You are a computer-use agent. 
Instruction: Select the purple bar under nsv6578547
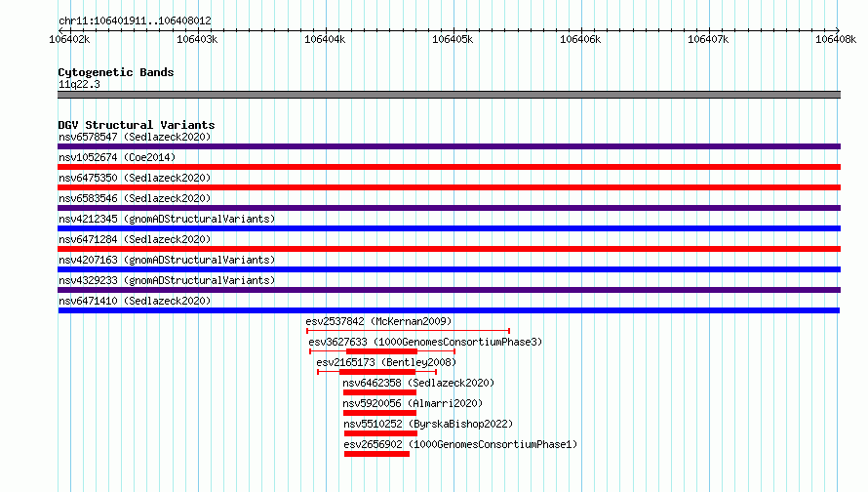click(x=449, y=146)
